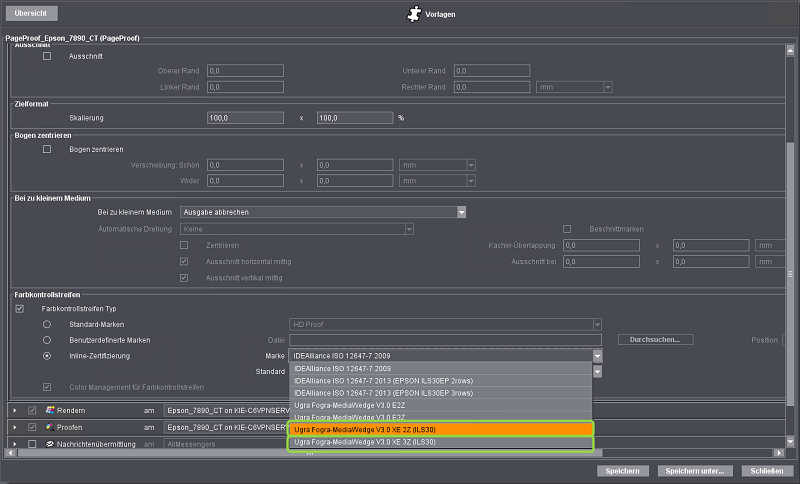Toggle the Rendern step checkbox
Image resolution: width=800 pixels, height=484 pixels.
pyautogui.click(x=32, y=410)
